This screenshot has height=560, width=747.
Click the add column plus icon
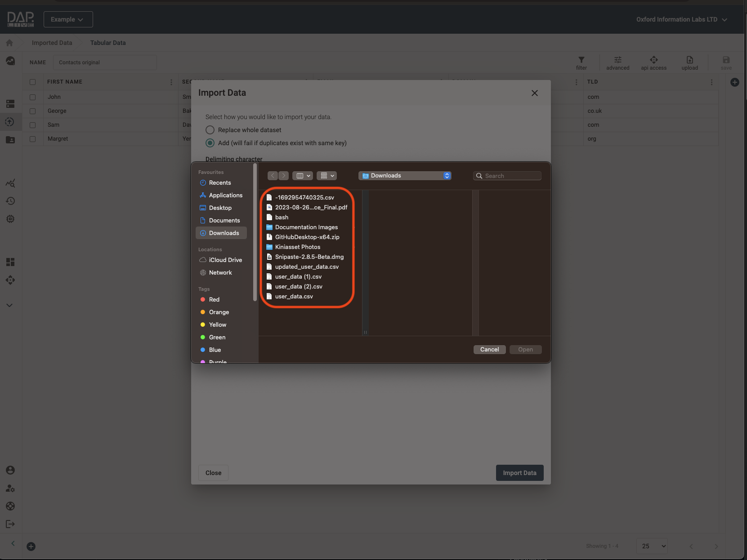click(734, 82)
